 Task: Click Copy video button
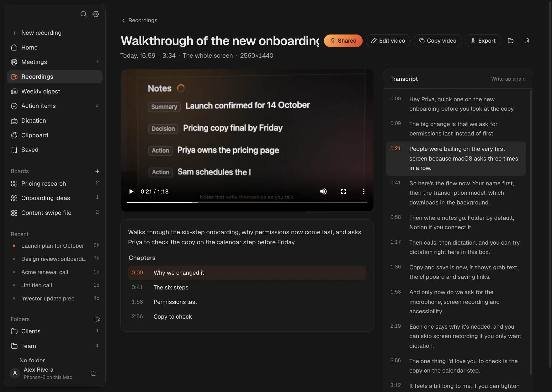coord(438,41)
